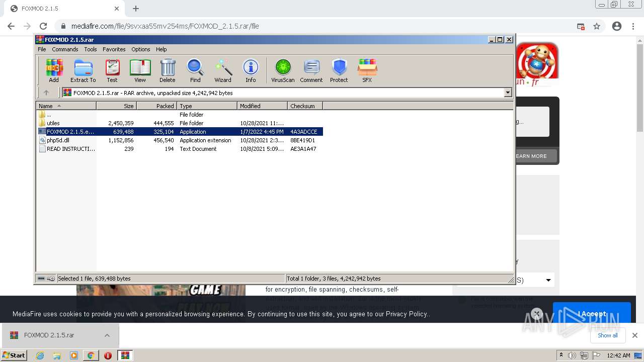This screenshot has height=362, width=644.
Task: Click Show all downloads
Action: click(x=607, y=335)
